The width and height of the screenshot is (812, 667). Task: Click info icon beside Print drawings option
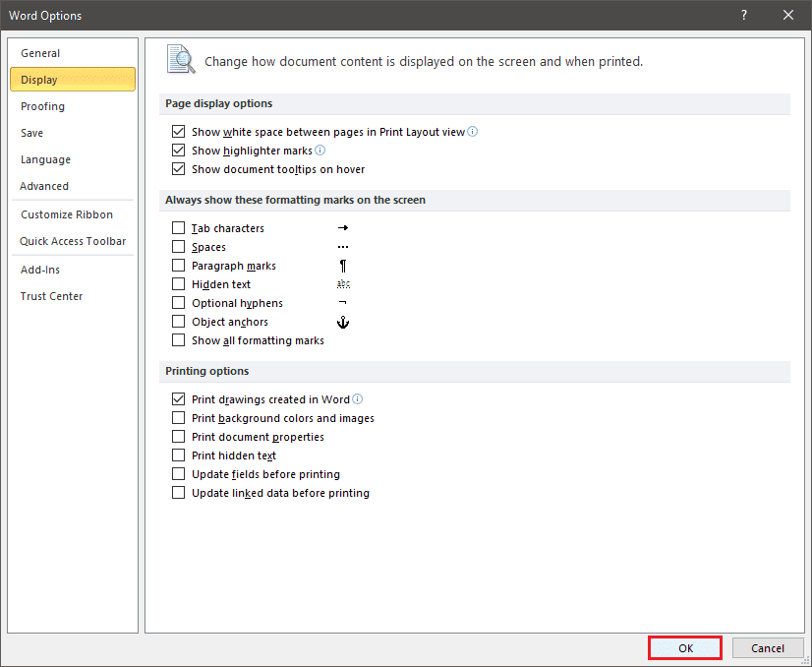click(358, 399)
